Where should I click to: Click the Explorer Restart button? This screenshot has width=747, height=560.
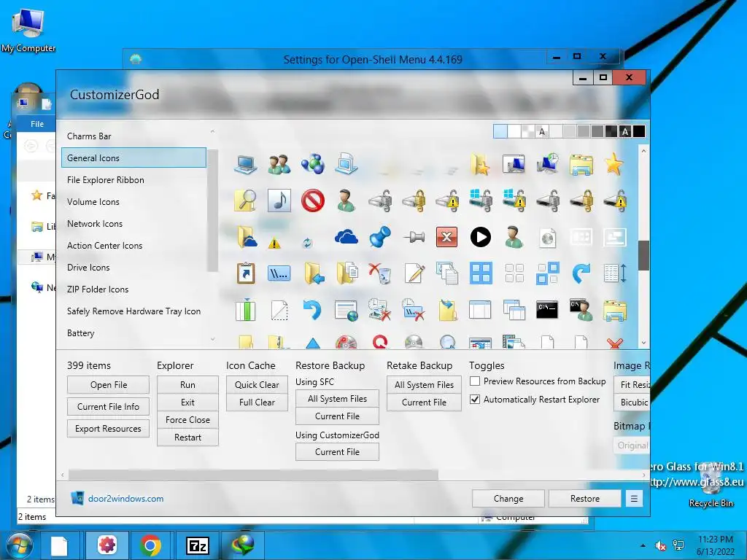pyautogui.click(x=187, y=437)
